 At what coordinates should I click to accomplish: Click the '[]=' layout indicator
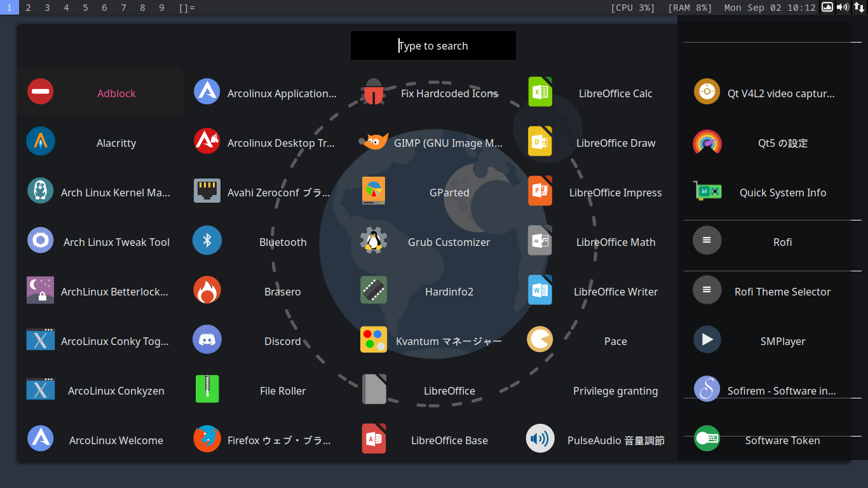pyautogui.click(x=187, y=8)
